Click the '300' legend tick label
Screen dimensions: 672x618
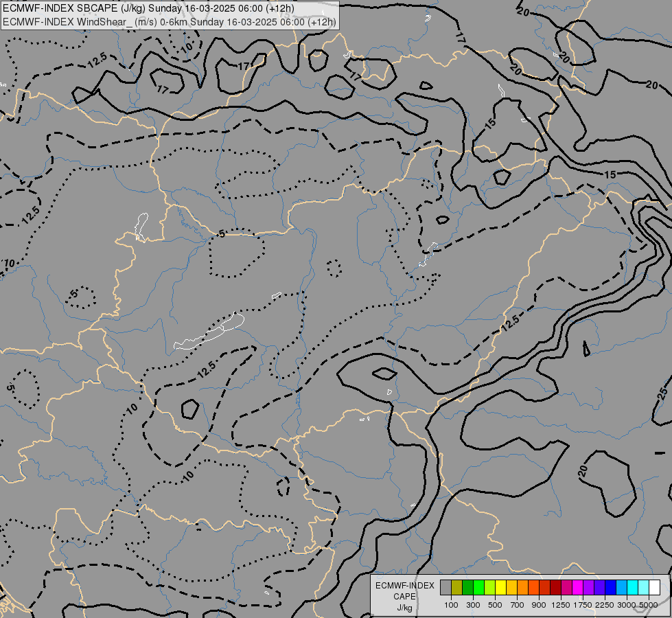473,605
